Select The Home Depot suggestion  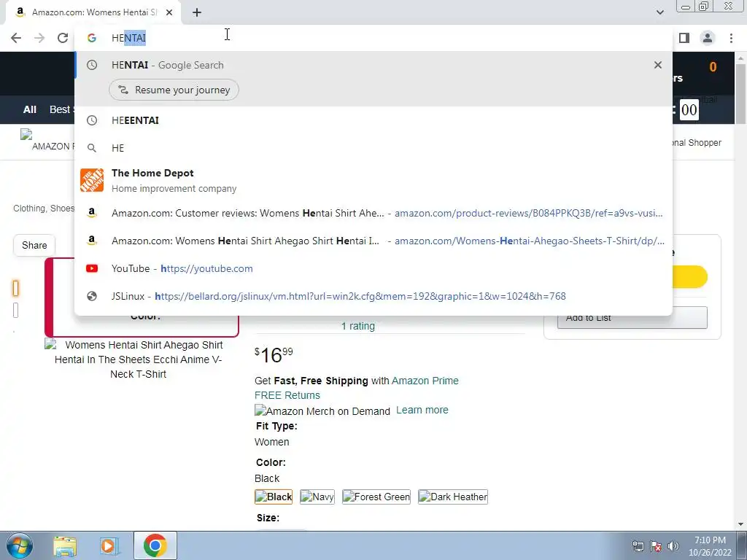point(373,181)
